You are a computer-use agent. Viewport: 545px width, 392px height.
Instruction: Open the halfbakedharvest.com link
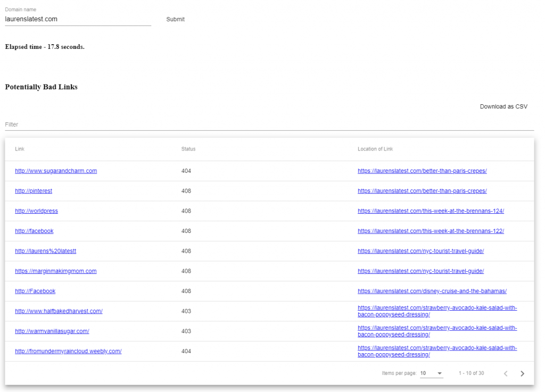pos(59,311)
